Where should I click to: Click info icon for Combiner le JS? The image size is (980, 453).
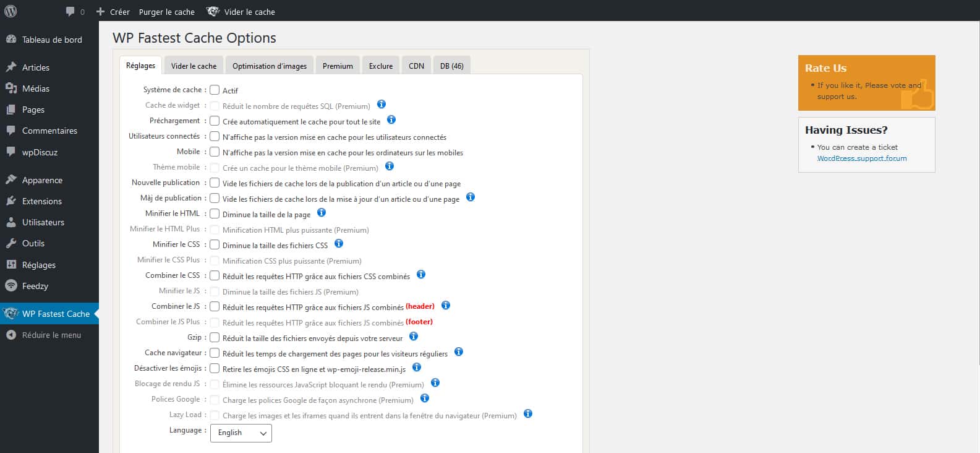point(446,305)
